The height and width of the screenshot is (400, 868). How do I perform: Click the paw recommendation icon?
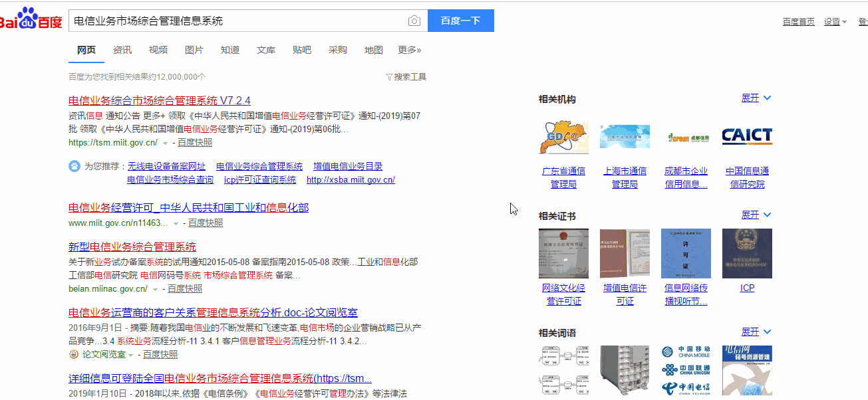(x=74, y=166)
